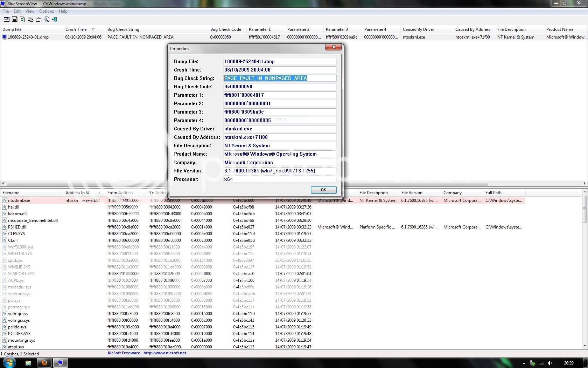Copy selected items using toolbar icon
The height and width of the screenshot is (368, 588).
tap(30, 20)
